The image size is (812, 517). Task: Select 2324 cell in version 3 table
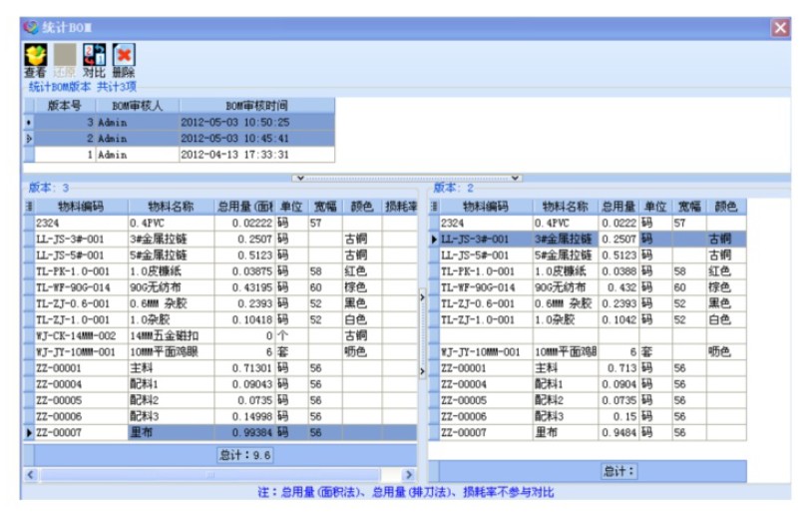(x=82, y=223)
